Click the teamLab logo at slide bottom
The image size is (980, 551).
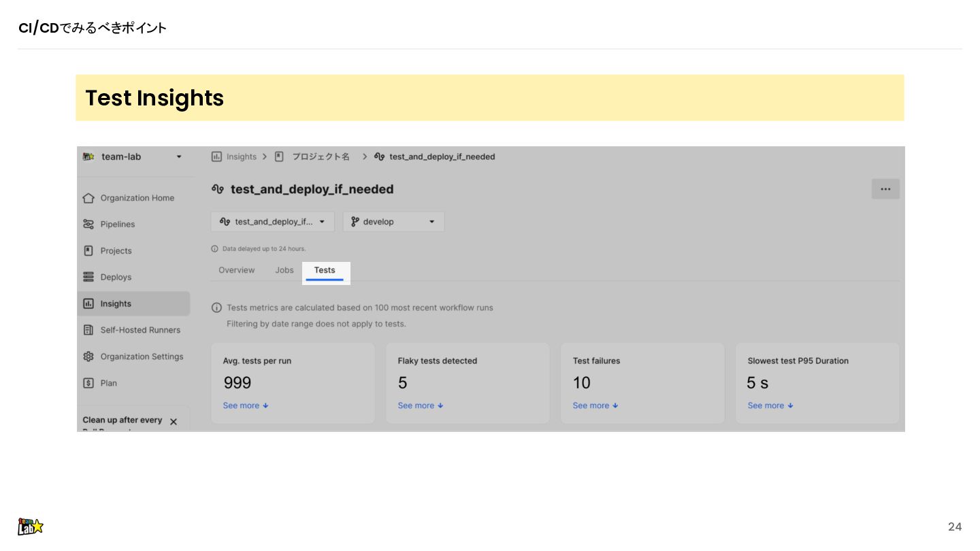pos(31,527)
